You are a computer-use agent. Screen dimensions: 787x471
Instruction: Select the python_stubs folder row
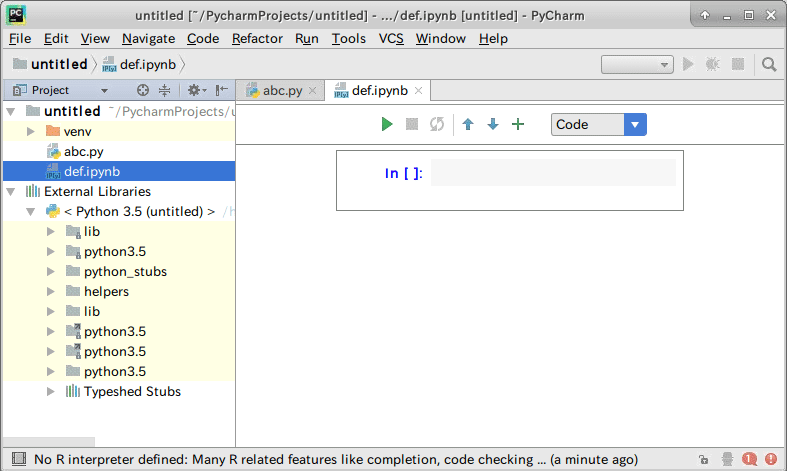[119, 272]
